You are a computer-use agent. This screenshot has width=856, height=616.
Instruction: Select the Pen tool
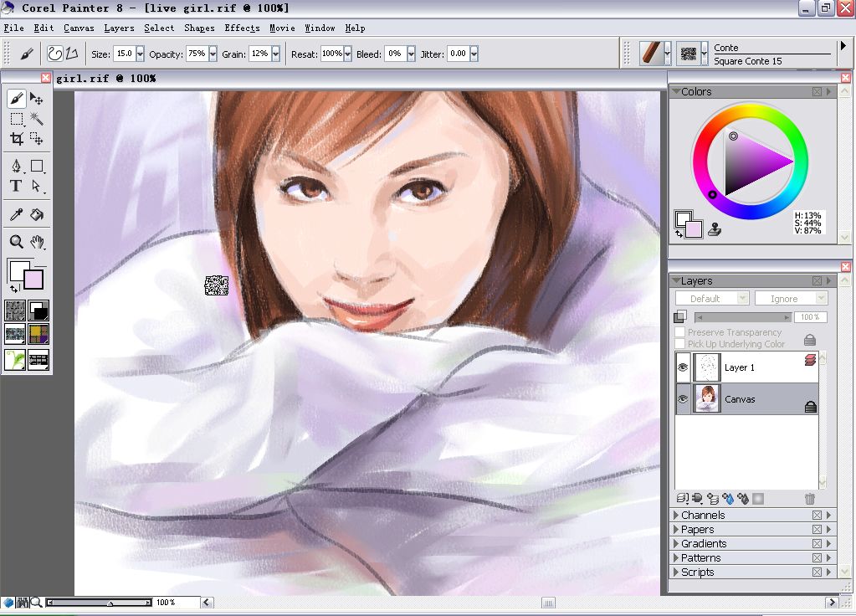[x=17, y=166]
